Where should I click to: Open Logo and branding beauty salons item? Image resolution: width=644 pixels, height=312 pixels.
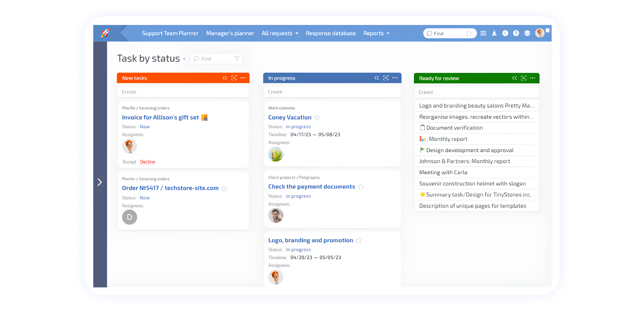click(477, 106)
